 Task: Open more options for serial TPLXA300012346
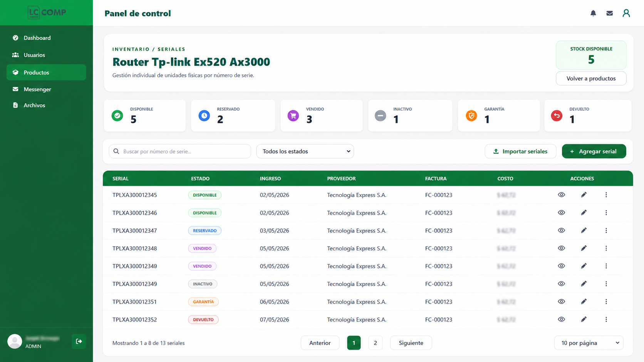click(x=606, y=212)
